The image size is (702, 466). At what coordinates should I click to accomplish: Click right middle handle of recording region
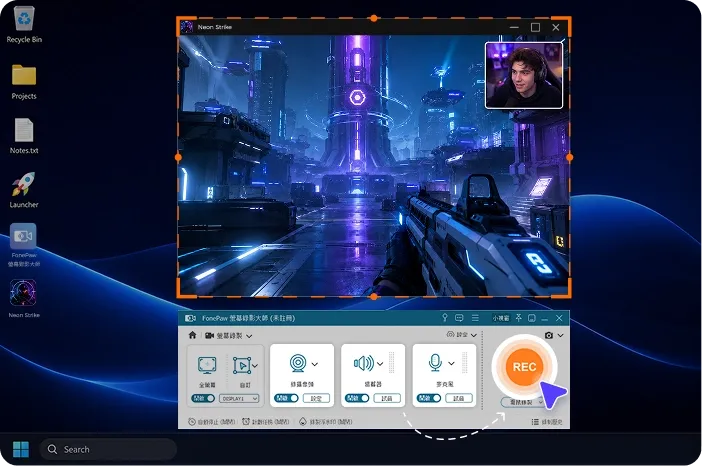pos(569,157)
